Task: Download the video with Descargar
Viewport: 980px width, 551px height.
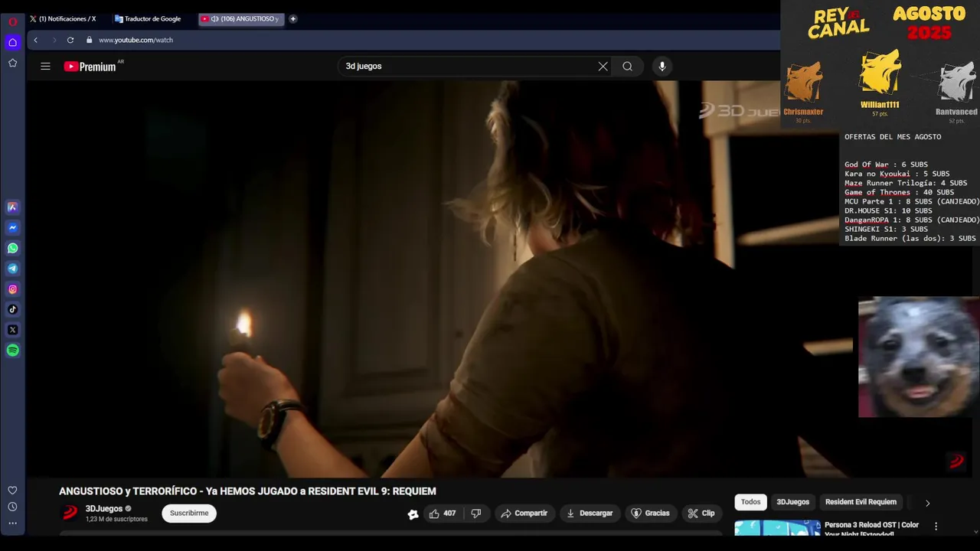Action: pos(589,514)
